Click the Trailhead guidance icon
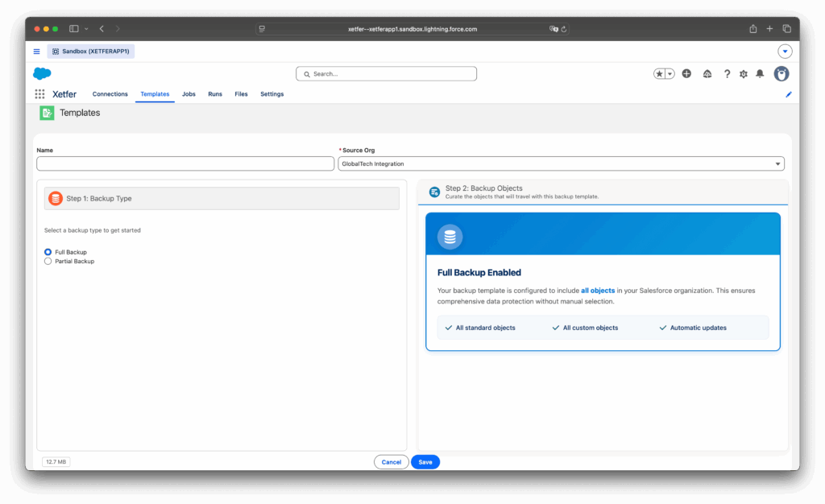Viewport: 825px width, 504px height. [707, 74]
